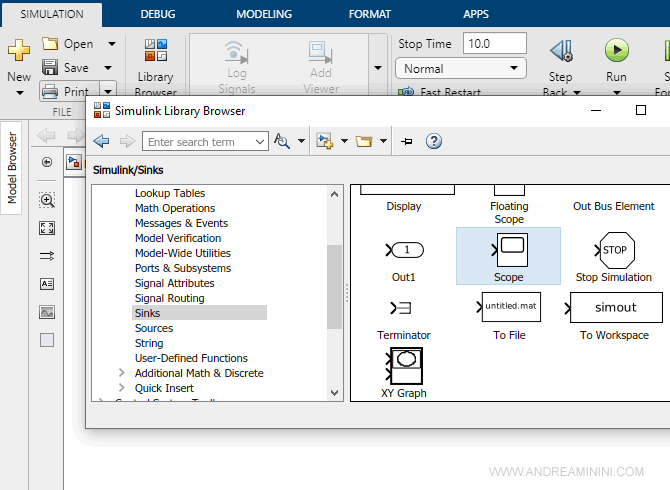Screen dimensions: 670x490
Task: Click the new model icon in Library Browser toolbar
Action: 325,141
